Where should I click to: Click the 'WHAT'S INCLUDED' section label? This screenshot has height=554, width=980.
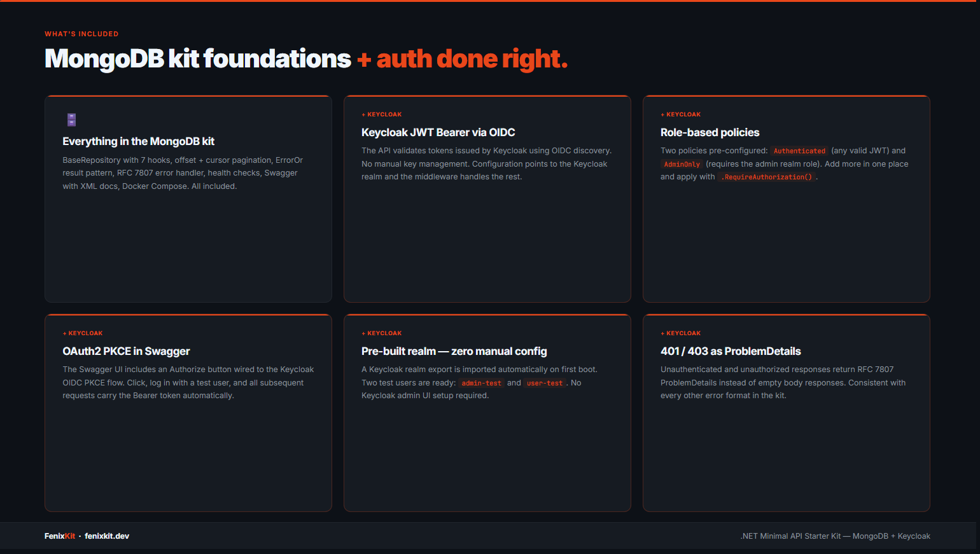coord(81,34)
